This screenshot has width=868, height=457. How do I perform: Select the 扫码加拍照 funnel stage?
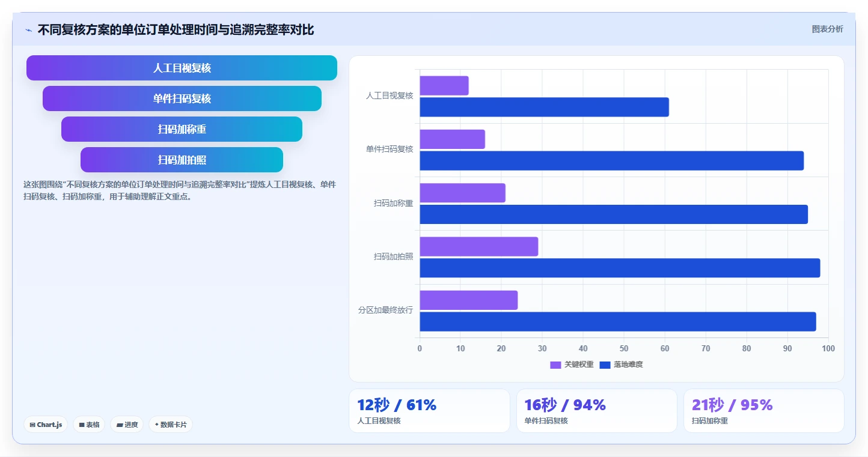(182, 160)
